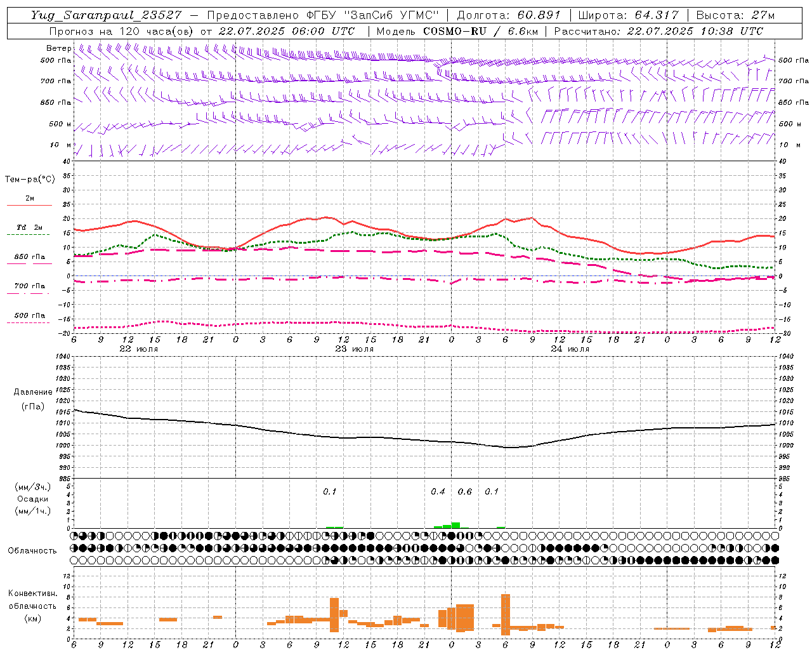Viewport: 812px width, 650px height.
Task: Click the calculation time 22.07.2025 10:38 UTC
Action: point(695,31)
